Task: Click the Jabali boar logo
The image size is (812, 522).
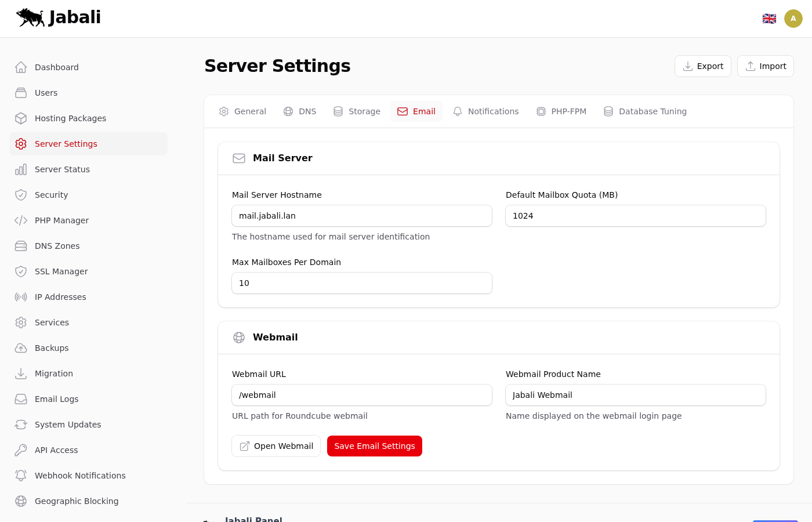Action: [31, 17]
